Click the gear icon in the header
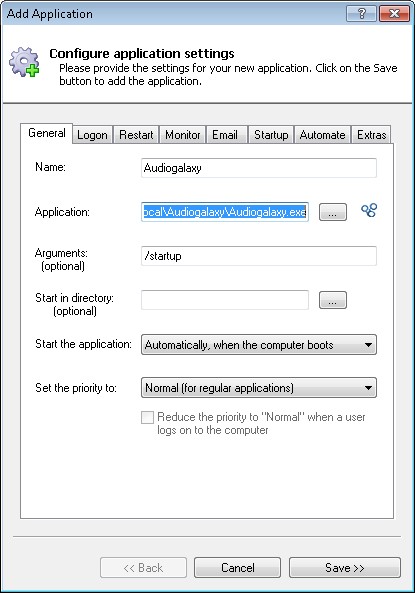 coord(24,62)
